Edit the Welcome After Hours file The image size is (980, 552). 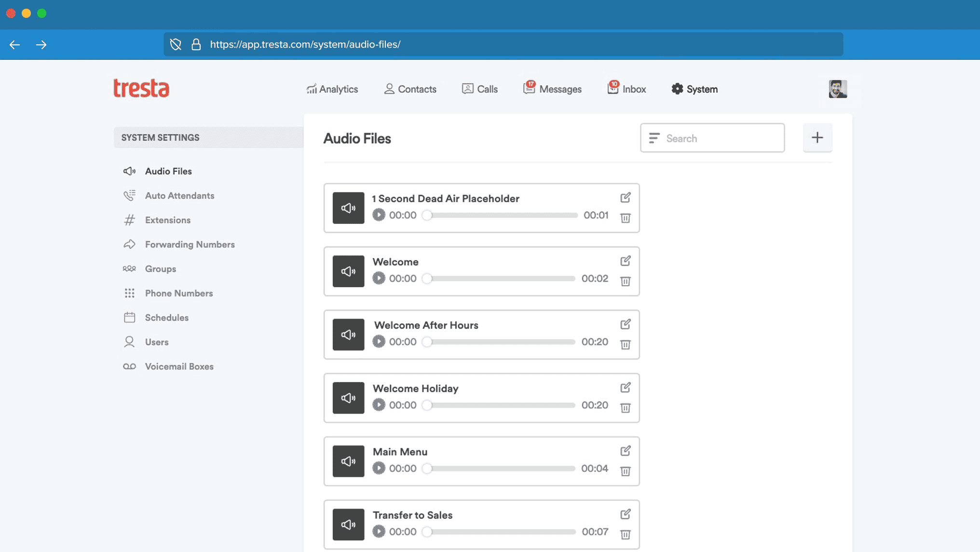coord(626,324)
